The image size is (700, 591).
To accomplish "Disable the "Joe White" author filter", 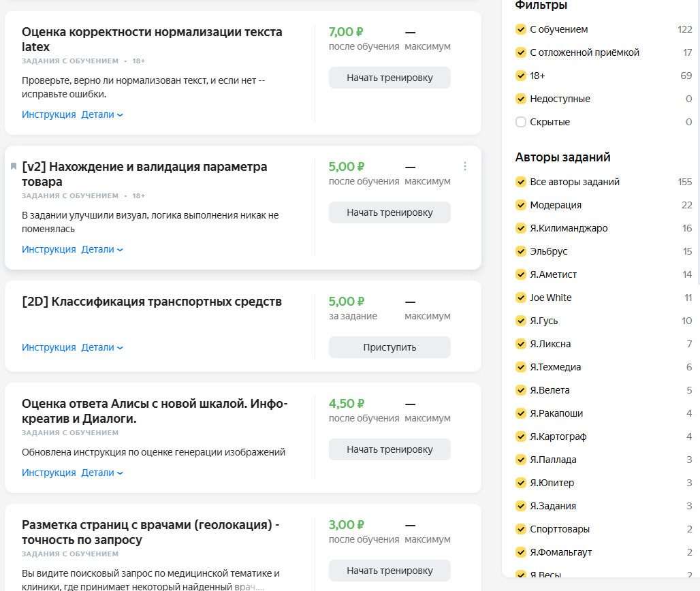I will pos(520,298).
